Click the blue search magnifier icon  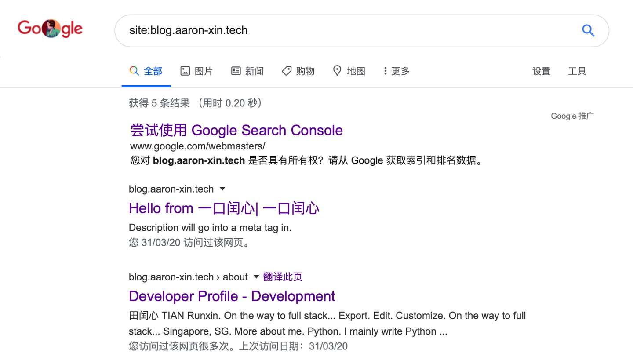588,30
